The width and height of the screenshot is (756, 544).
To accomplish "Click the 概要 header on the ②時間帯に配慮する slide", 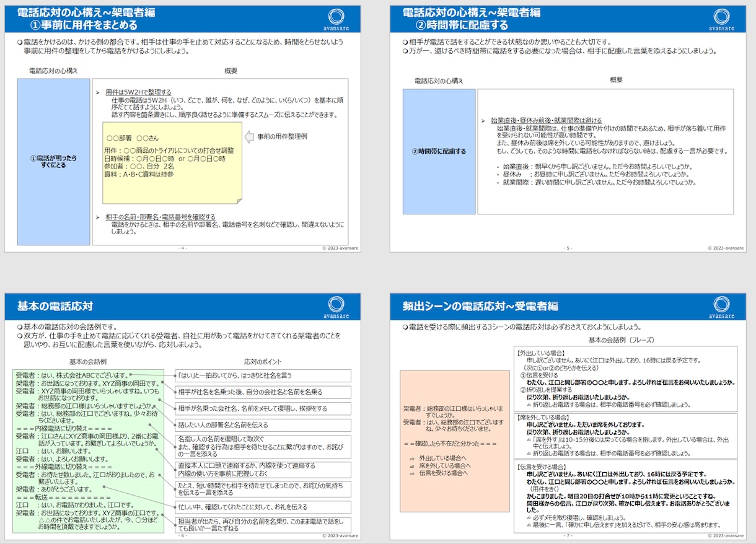I will click(x=616, y=81).
